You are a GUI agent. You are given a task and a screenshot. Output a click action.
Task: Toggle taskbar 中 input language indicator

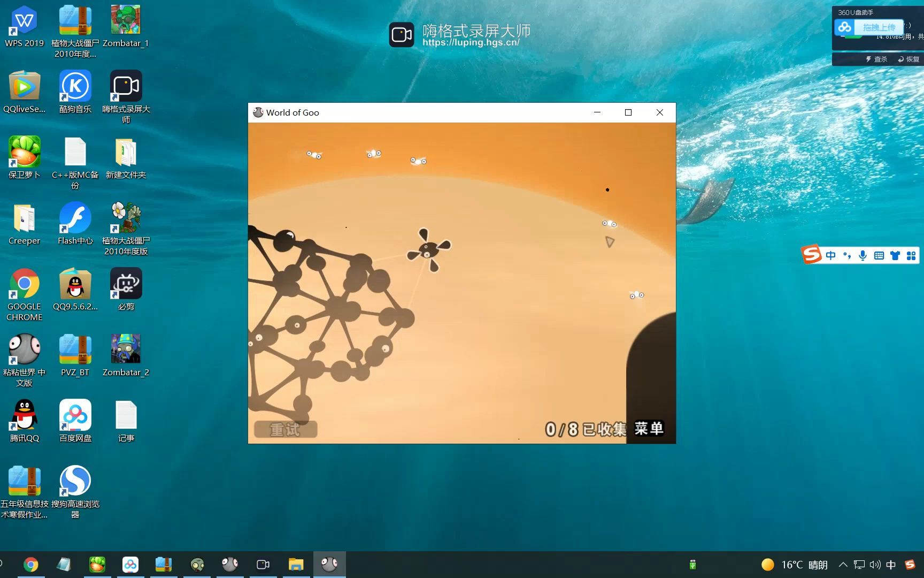coord(891,565)
